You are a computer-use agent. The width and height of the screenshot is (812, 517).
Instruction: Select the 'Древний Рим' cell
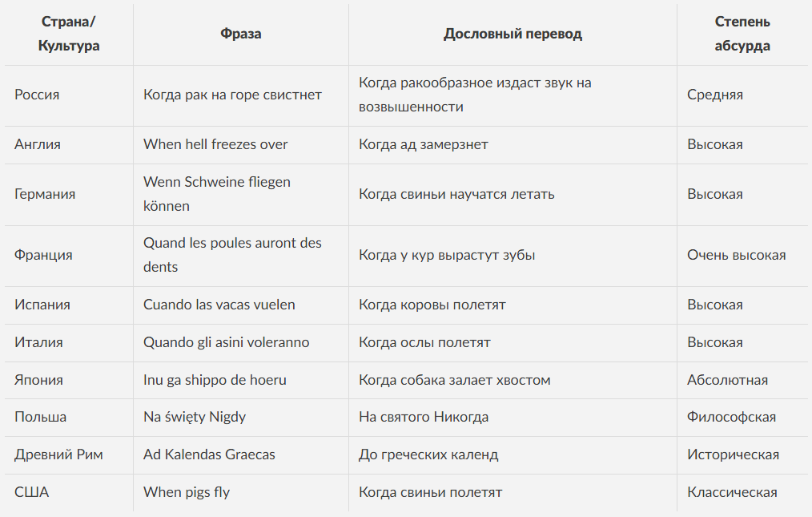tap(58, 454)
